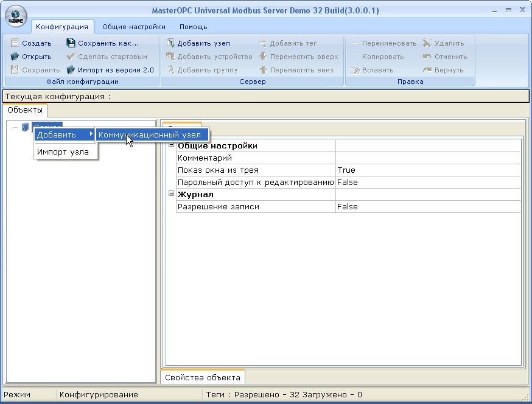Open the Помощь ribbon tab

pyautogui.click(x=193, y=27)
